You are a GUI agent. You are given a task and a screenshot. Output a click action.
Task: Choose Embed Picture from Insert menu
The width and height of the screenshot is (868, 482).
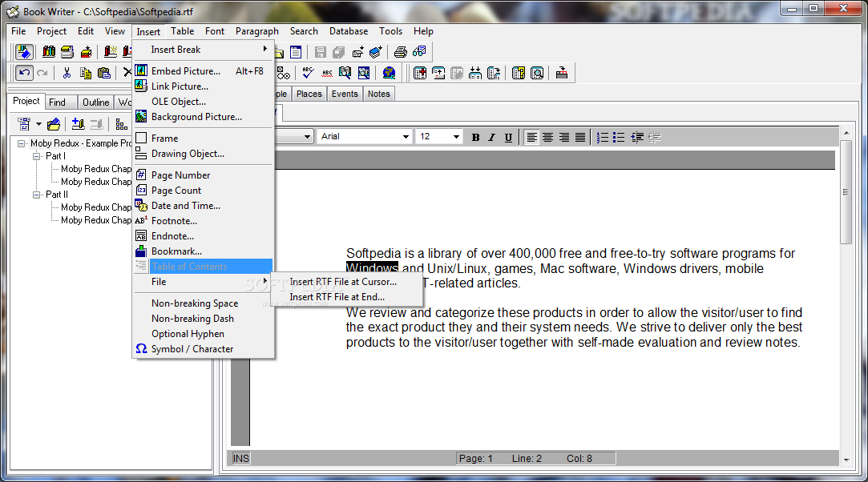(x=203, y=70)
